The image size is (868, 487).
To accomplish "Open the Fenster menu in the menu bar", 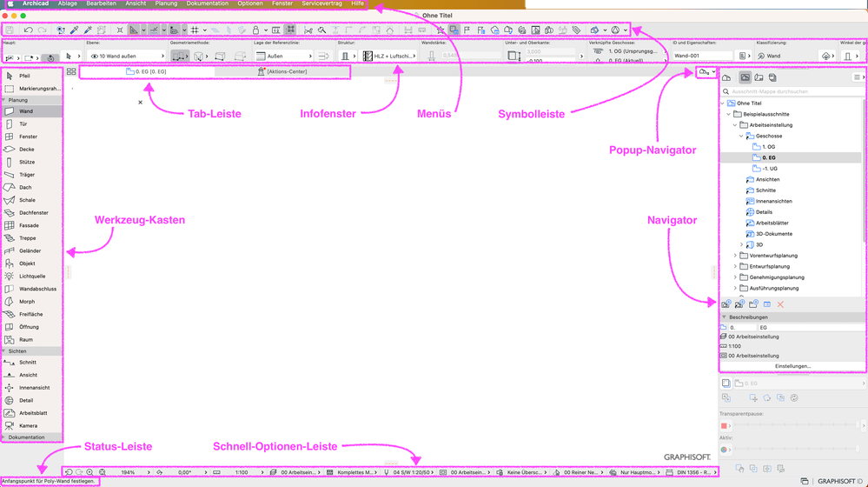I will pos(282,3).
